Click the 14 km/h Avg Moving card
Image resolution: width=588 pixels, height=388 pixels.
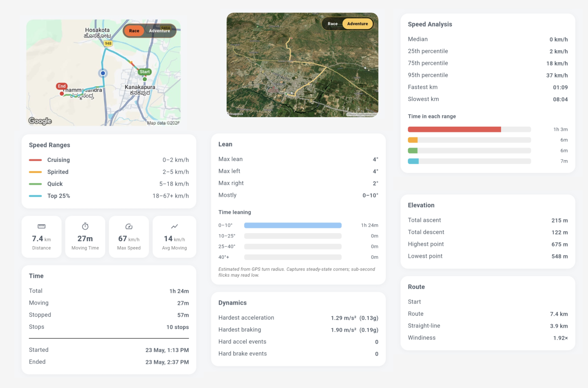(175, 237)
